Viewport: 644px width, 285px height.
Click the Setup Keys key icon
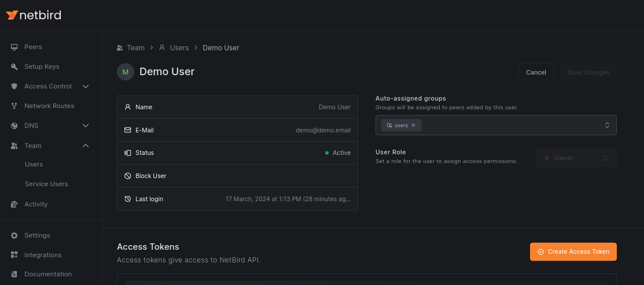(x=14, y=66)
